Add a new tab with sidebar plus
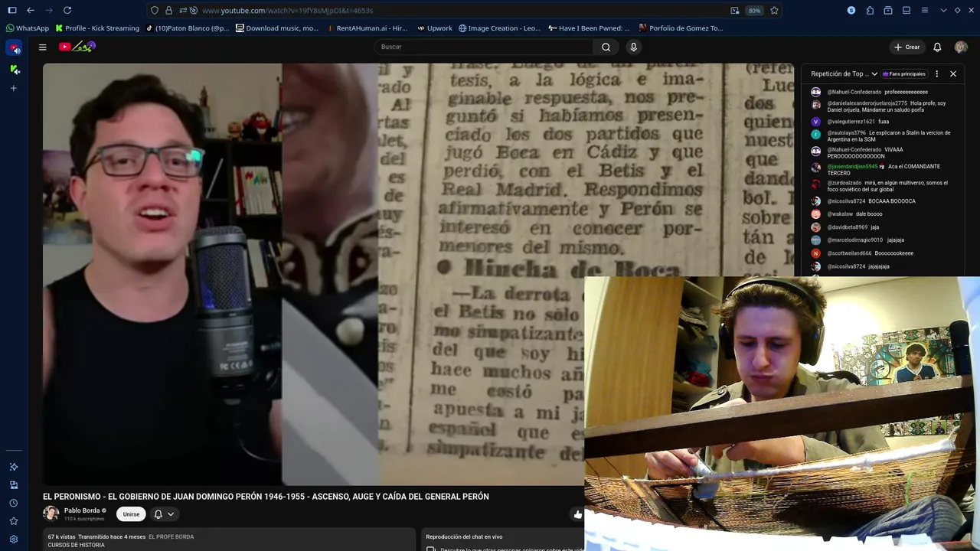 14,88
